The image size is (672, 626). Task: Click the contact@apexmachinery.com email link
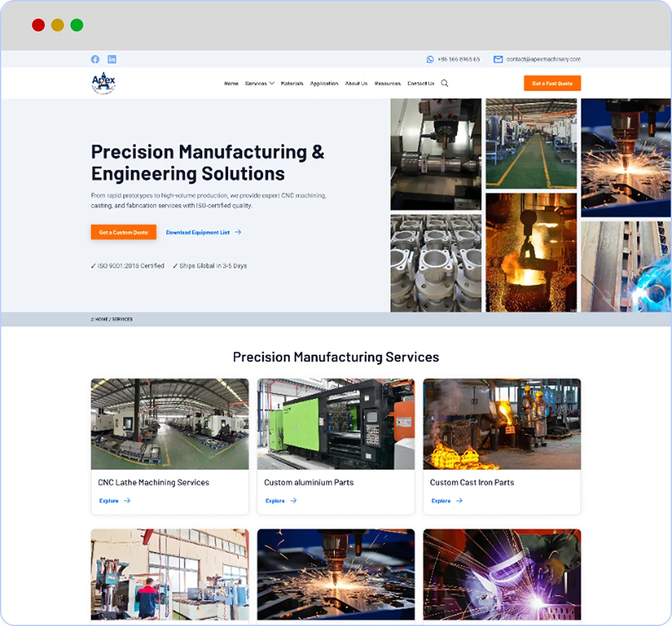[544, 59]
